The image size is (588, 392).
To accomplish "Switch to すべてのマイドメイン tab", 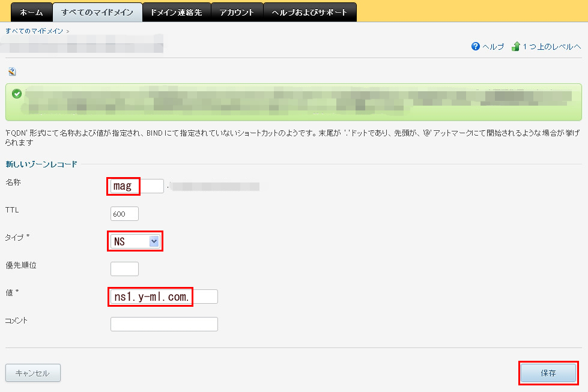I will coord(97,13).
